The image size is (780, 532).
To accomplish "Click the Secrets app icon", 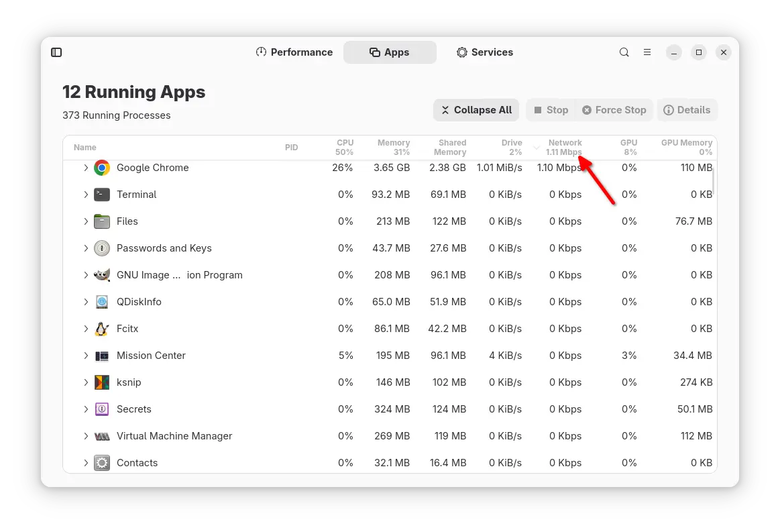I will point(102,410).
